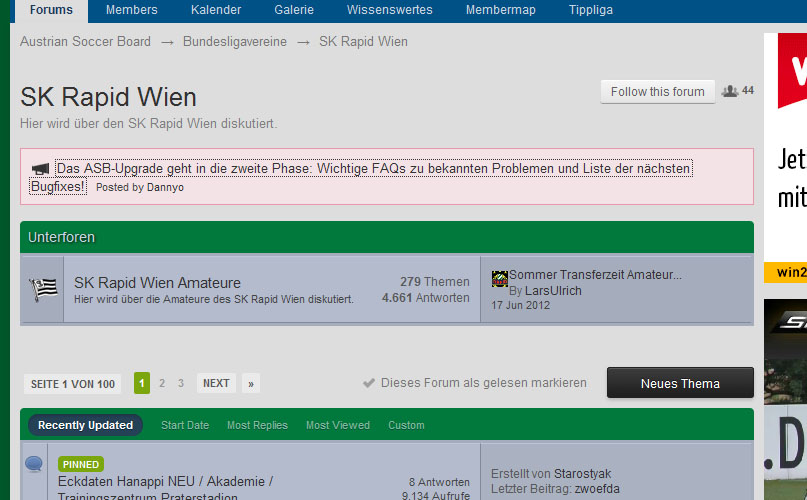Screen dimensions: 807x500
Task: Open the Forums tab
Action: click(51, 10)
